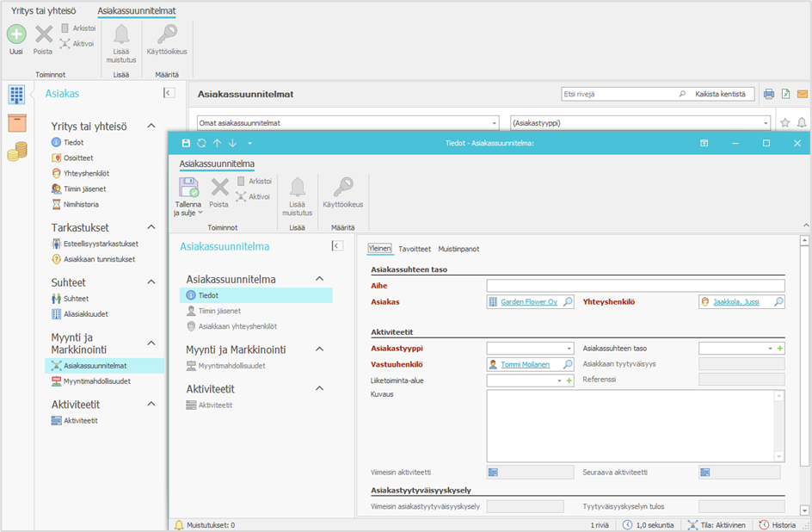Click the star favorite icon
Screen dimensions: 812x532
(784, 123)
